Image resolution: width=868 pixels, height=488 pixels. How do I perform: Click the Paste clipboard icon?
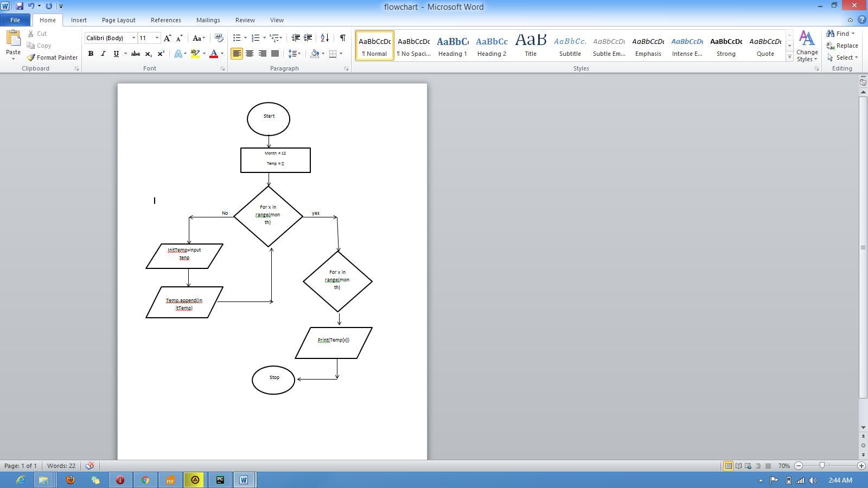point(13,39)
